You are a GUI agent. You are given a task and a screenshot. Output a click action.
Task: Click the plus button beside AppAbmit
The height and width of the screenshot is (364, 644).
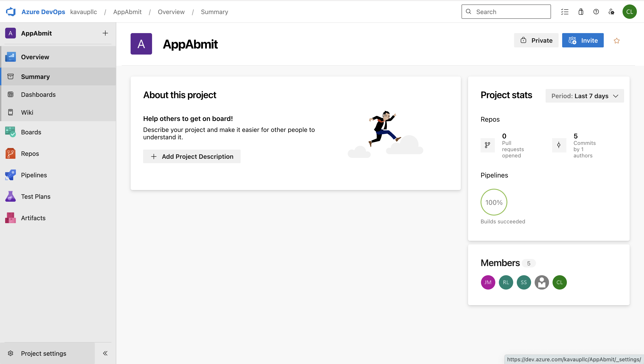tap(105, 33)
